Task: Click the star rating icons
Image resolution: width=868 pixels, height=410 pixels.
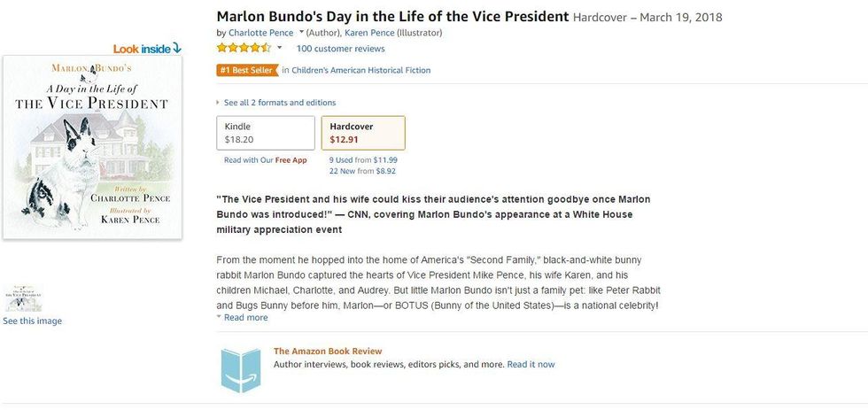Action: [x=244, y=48]
